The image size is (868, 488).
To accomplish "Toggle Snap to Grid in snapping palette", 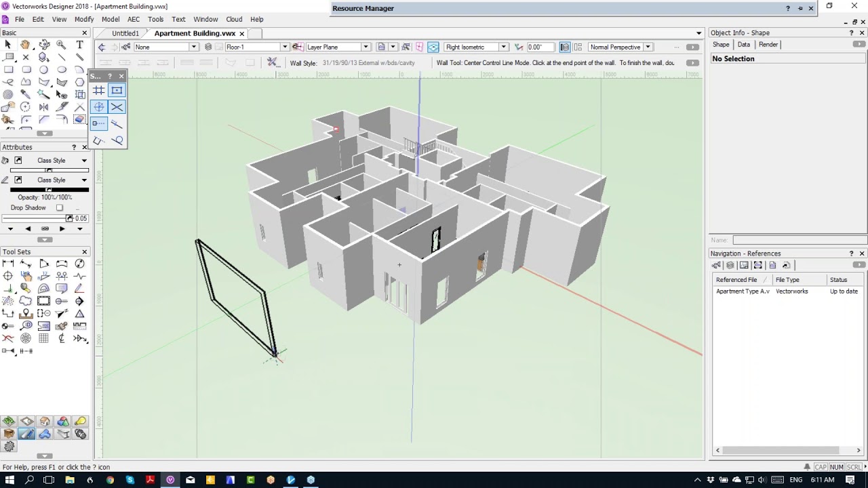I will pyautogui.click(x=99, y=90).
